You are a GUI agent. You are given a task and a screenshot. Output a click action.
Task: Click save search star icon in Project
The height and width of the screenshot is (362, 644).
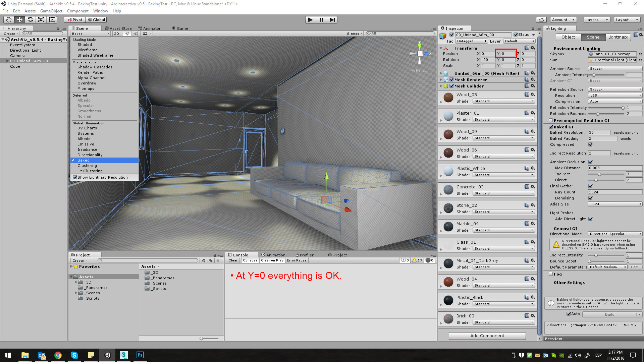pyautogui.click(x=218, y=260)
